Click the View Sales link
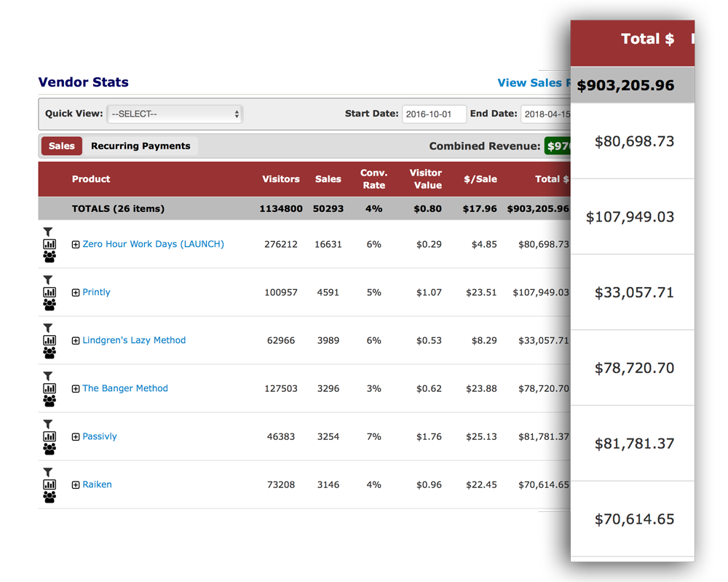Screen dimensions: 728x582 point(534,83)
